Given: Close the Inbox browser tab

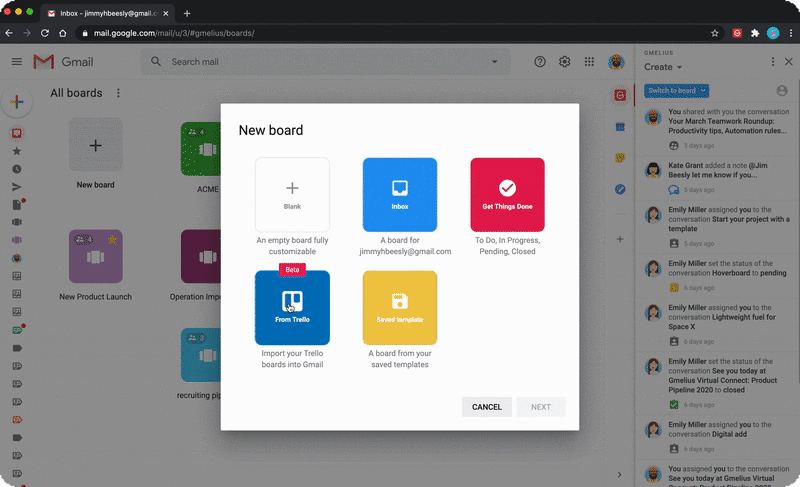Looking at the screenshot, I should click(x=166, y=14).
